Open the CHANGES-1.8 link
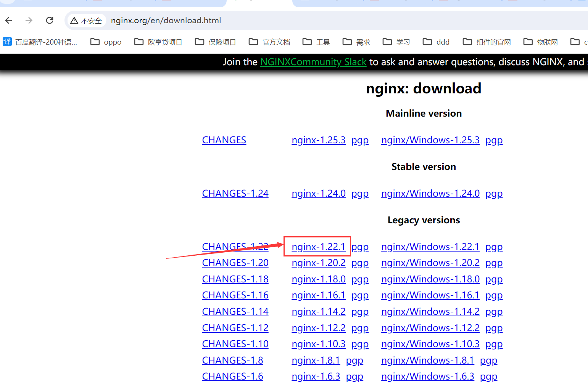This screenshot has width=588, height=383. click(x=233, y=361)
